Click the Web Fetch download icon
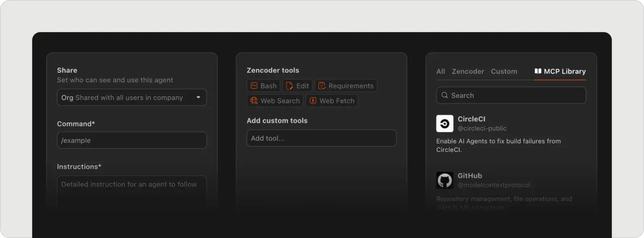644x238 pixels. click(313, 101)
